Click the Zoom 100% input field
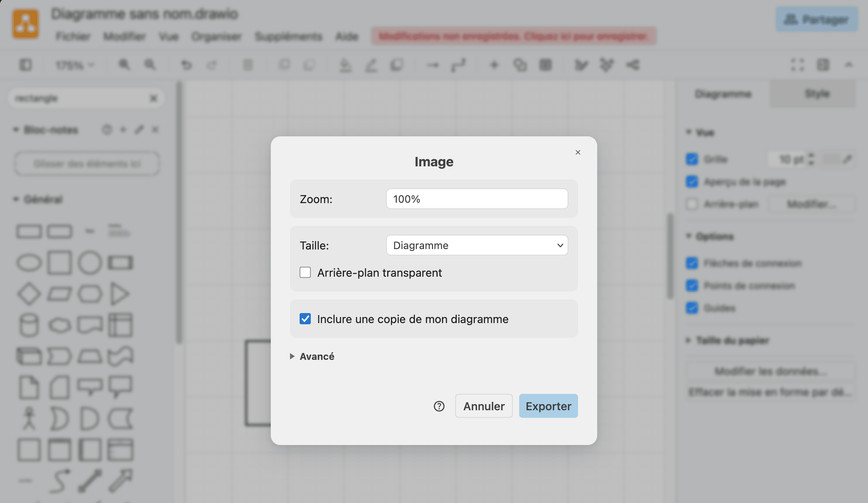The image size is (868, 503). click(x=477, y=199)
